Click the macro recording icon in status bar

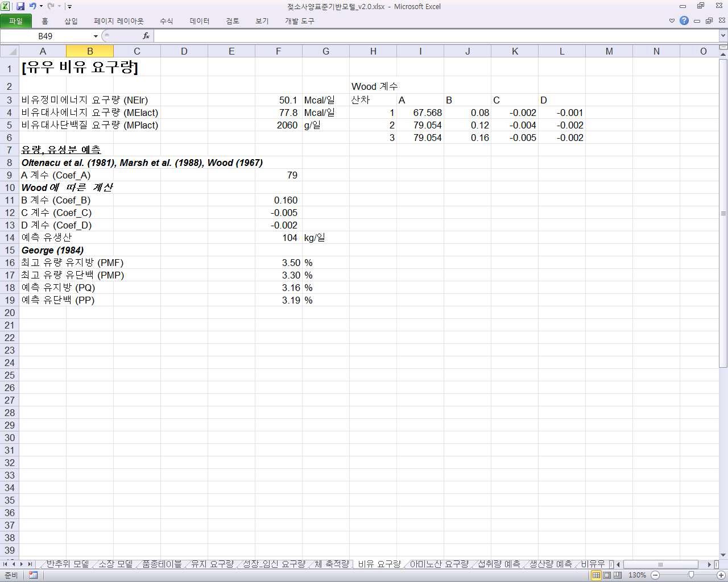coord(33,575)
